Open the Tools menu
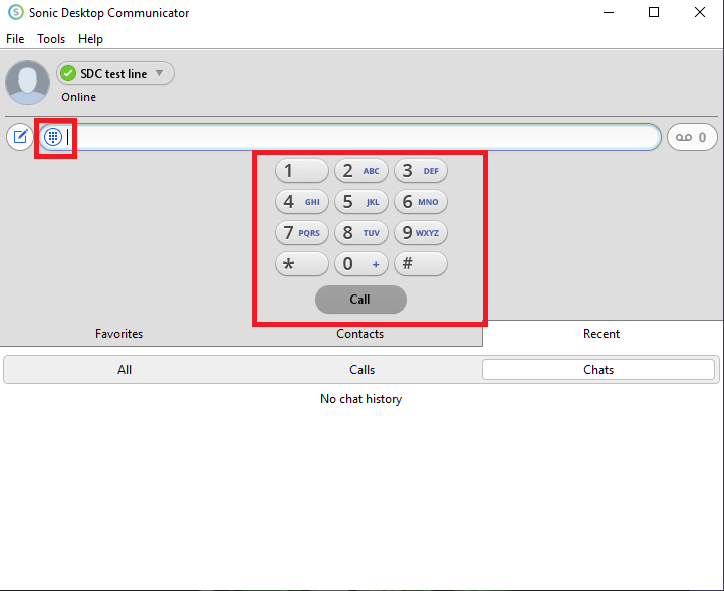This screenshot has height=591, width=724. pos(51,39)
